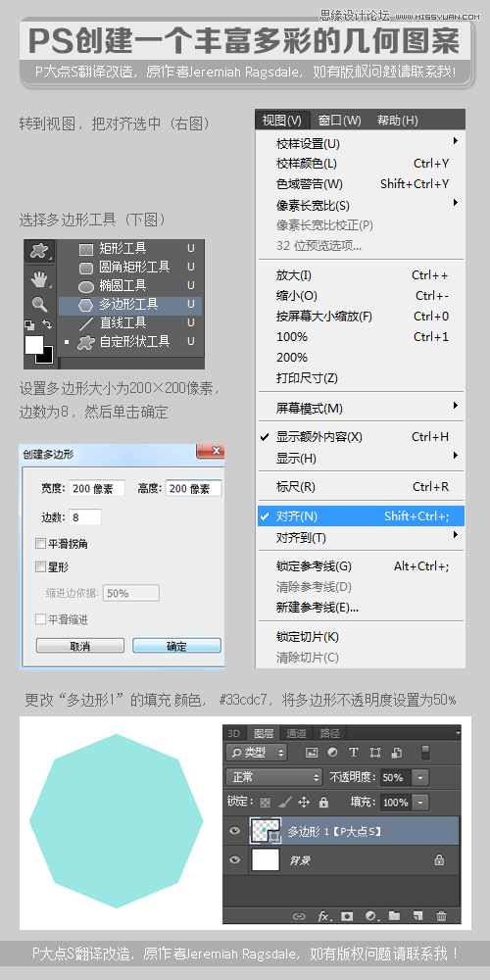
Task: Swap foreground and background colors
Action: tap(47, 323)
